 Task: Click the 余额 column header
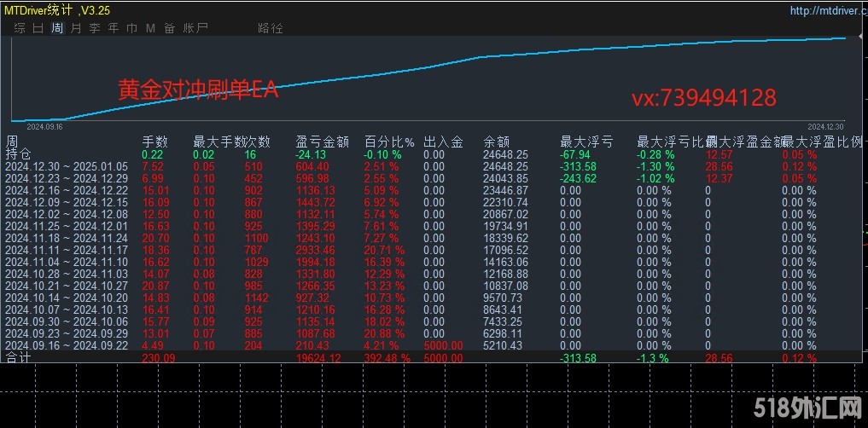pos(496,142)
